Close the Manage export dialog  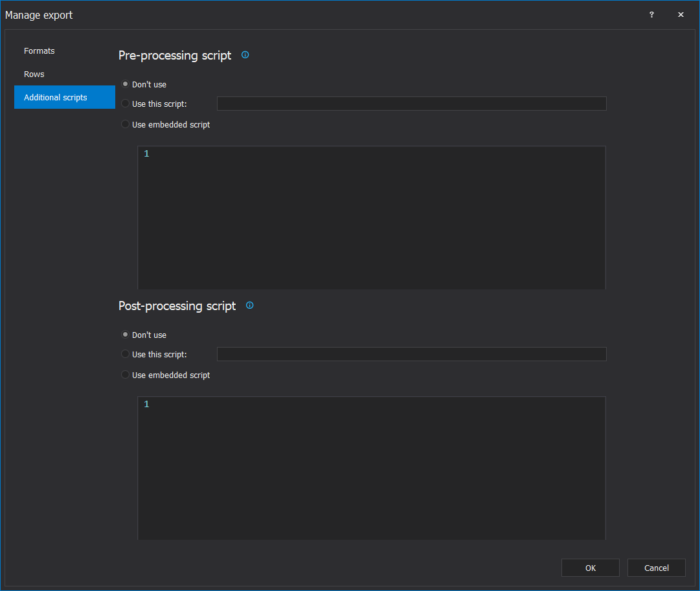pos(681,15)
